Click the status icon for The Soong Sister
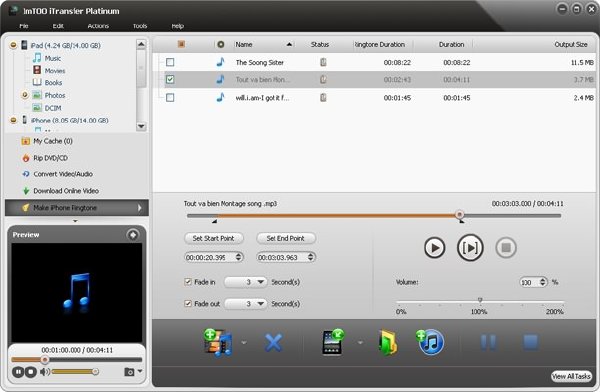This screenshot has width=600, height=392. pyautogui.click(x=323, y=62)
